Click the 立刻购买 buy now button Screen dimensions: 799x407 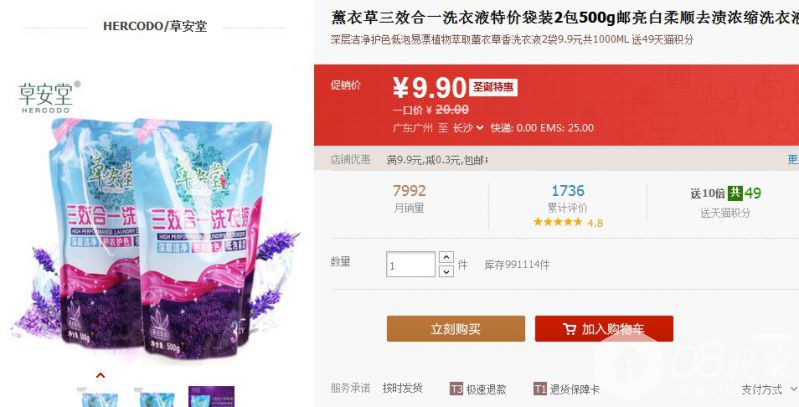tap(456, 329)
